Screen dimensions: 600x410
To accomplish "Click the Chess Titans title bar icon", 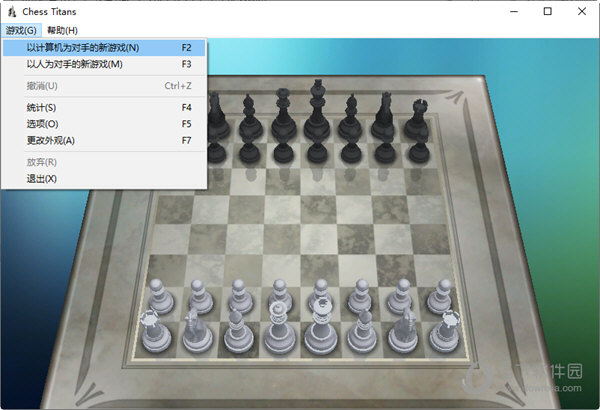I will (12, 12).
